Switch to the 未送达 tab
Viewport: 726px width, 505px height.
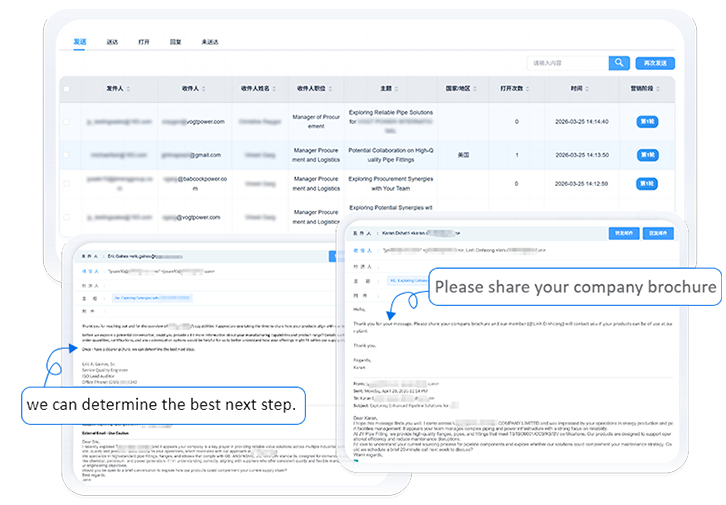point(210,42)
